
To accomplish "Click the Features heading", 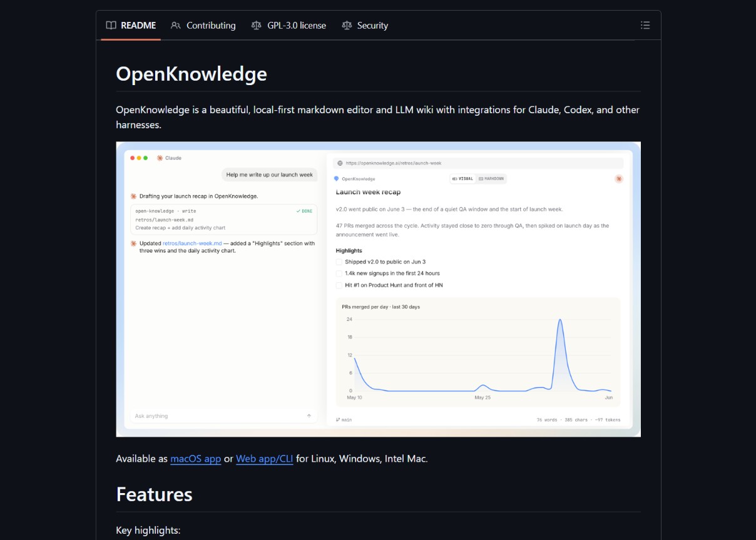I will point(154,494).
